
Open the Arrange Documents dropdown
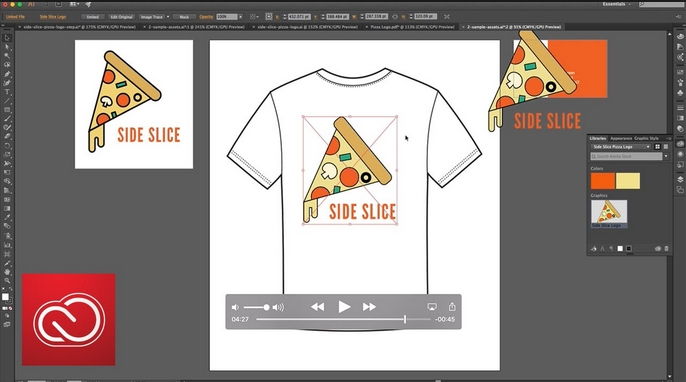(74, 4)
